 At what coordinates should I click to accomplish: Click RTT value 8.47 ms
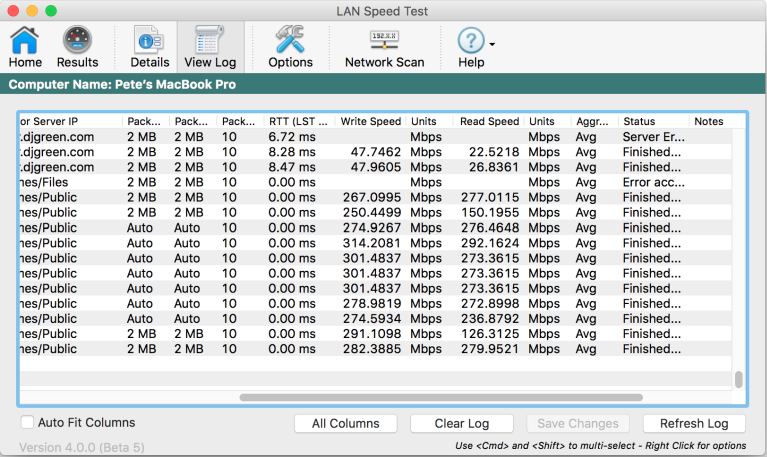292,167
